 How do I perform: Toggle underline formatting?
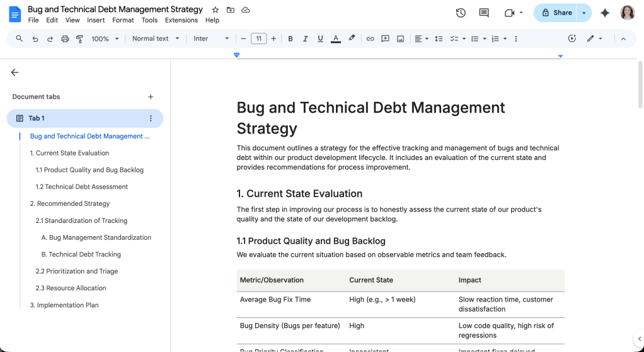pyautogui.click(x=320, y=38)
